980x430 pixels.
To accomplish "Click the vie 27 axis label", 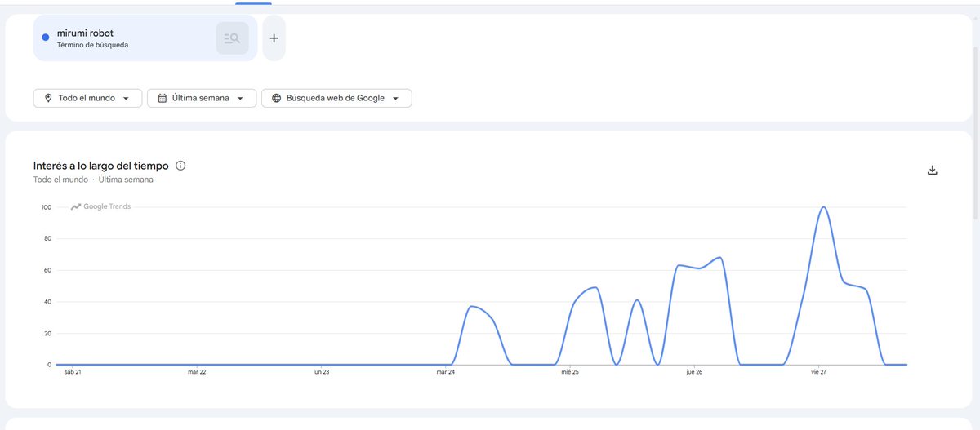I will click(819, 372).
